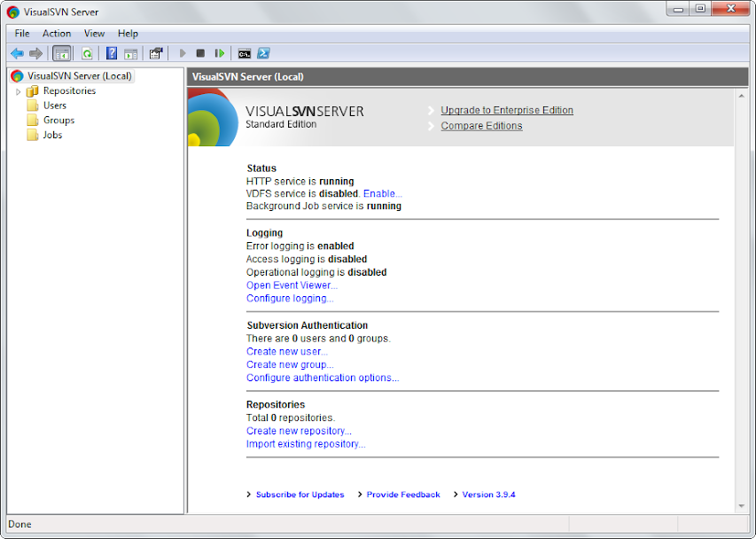Click the Restart service toolbar icon
This screenshot has width=756, height=539.
point(219,54)
